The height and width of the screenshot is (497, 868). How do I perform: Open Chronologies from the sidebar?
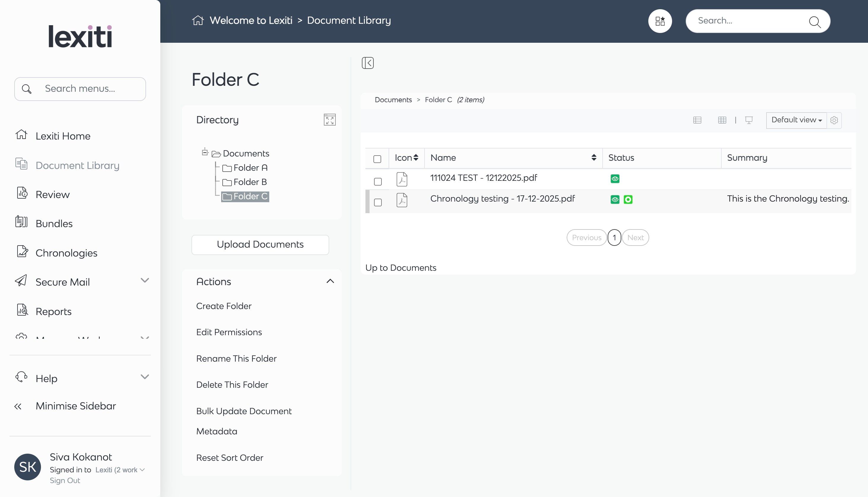pos(66,253)
